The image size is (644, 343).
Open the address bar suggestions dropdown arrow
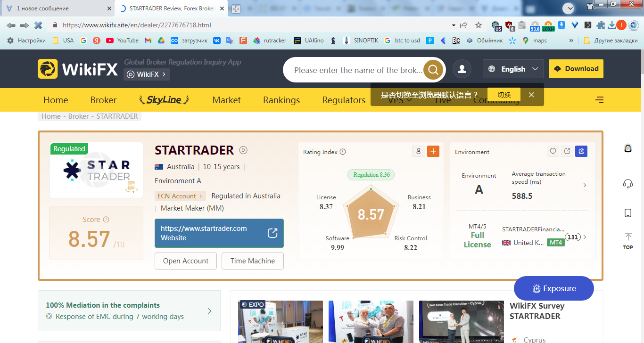click(454, 25)
